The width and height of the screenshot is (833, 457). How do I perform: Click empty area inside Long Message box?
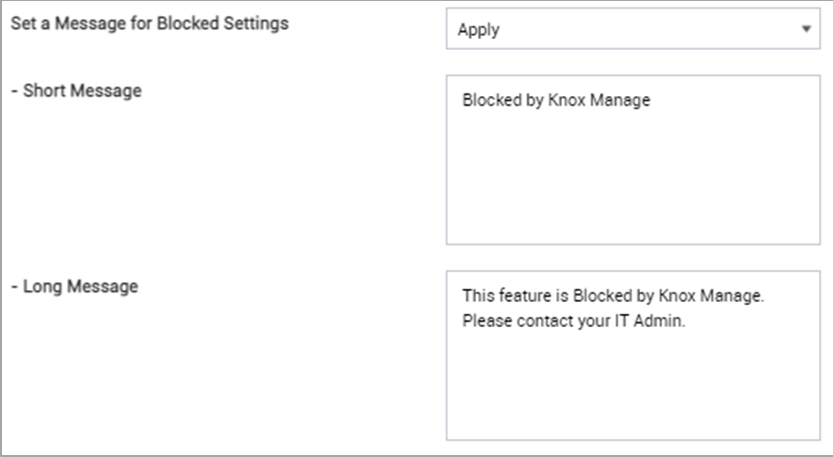(633, 388)
